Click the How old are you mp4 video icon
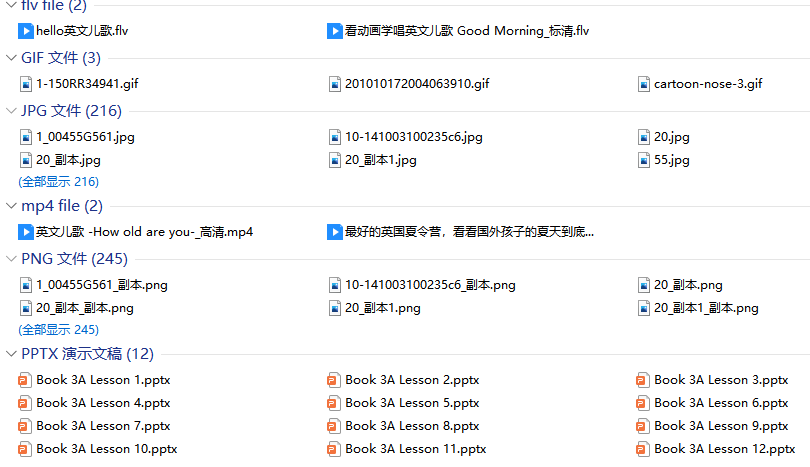This screenshot has width=810, height=467. [25, 232]
